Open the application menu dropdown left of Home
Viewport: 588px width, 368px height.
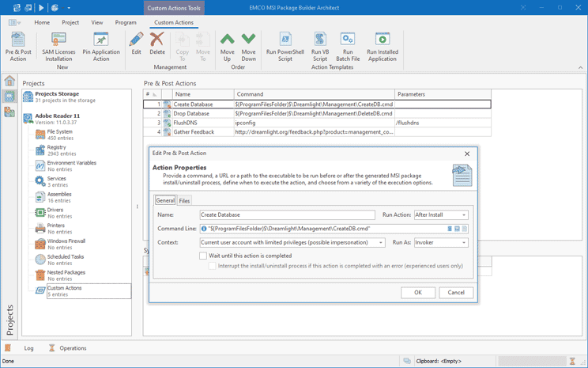pos(14,22)
